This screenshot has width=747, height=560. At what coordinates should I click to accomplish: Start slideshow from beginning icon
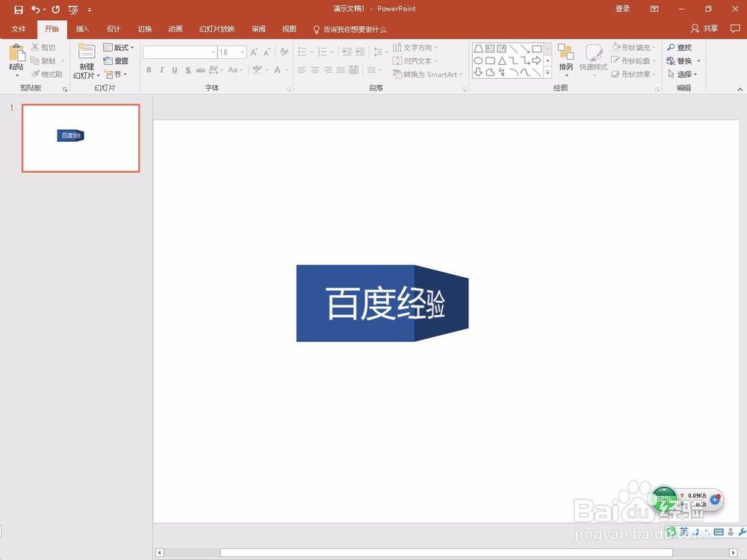pos(73,10)
